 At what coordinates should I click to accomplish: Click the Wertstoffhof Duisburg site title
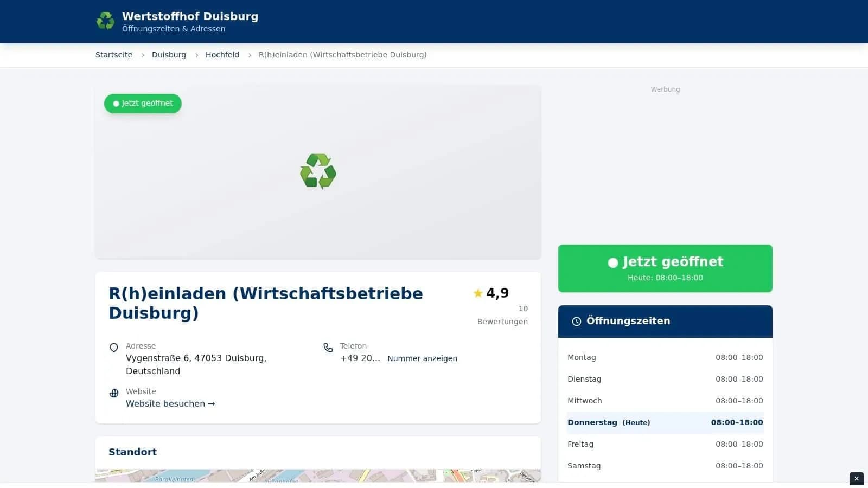pyautogui.click(x=190, y=16)
